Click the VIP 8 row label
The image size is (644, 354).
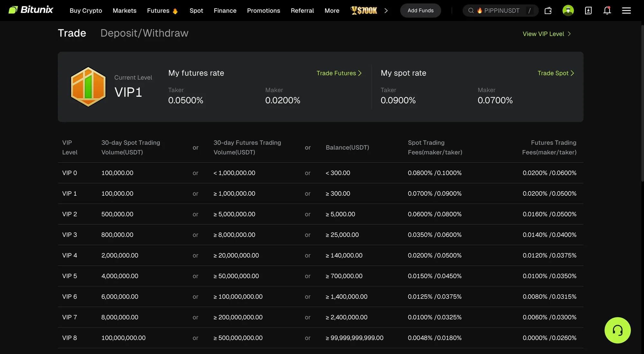click(70, 338)
